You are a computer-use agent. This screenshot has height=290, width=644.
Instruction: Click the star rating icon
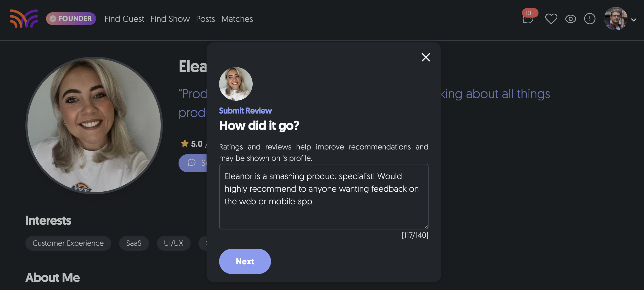click(x=185, y=143)
